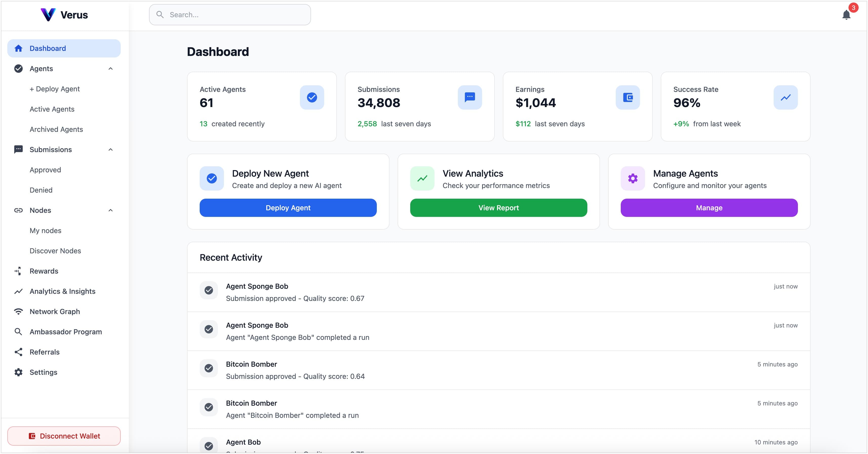Collapse the Submissions sidebar section

[111, 150]
